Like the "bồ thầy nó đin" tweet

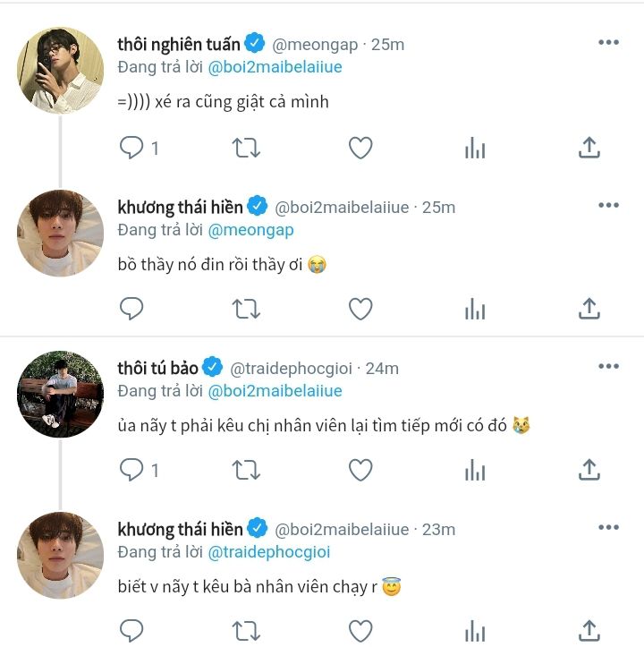click(x=360, y=309)
